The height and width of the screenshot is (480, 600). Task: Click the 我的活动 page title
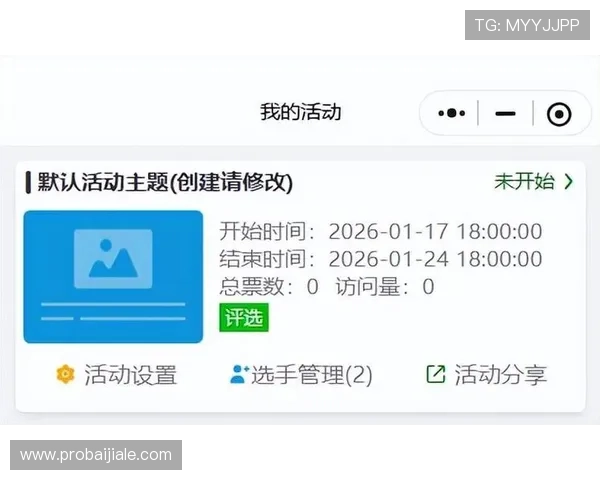point(301,113)
